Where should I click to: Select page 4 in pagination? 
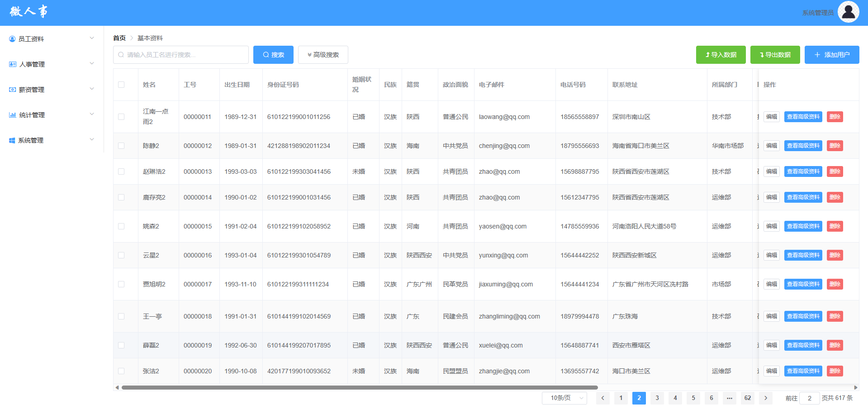pos(675,398)
